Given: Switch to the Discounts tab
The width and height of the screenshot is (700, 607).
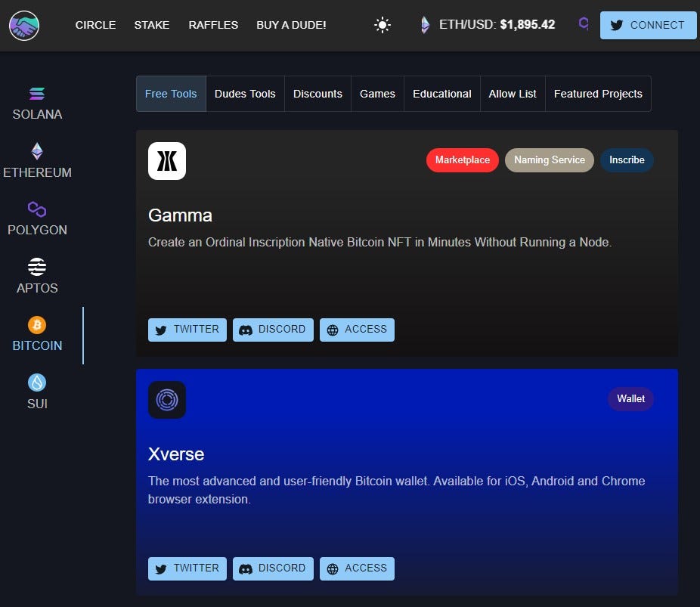Looking at the screenshot, I should [x=317, y=94].
